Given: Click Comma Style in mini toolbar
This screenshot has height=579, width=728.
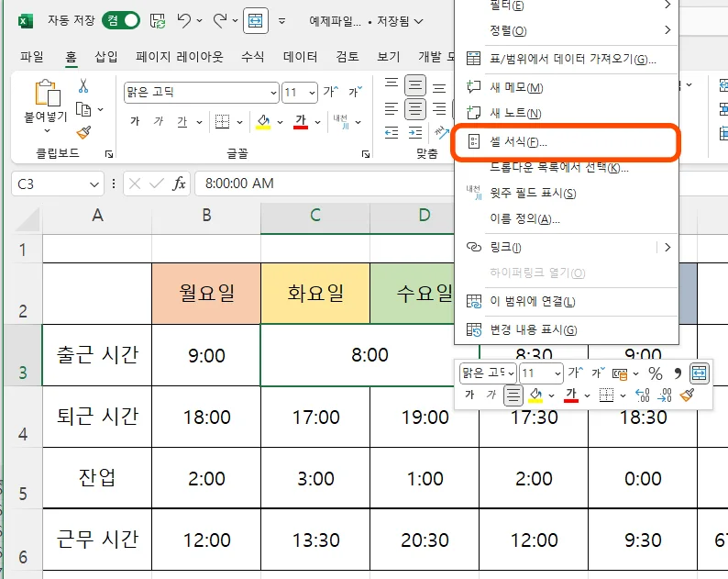Looking at the screenshot, I should point(678,373).
